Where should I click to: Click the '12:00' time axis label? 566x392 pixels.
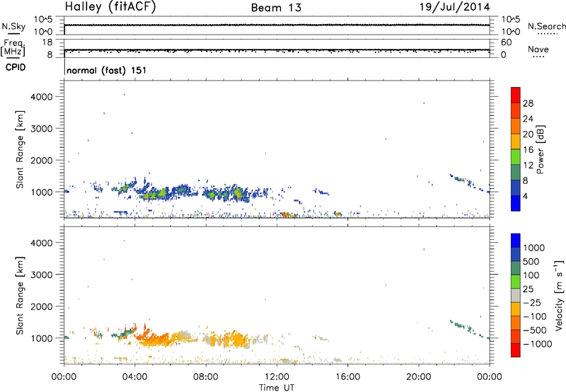click(277, 377)
